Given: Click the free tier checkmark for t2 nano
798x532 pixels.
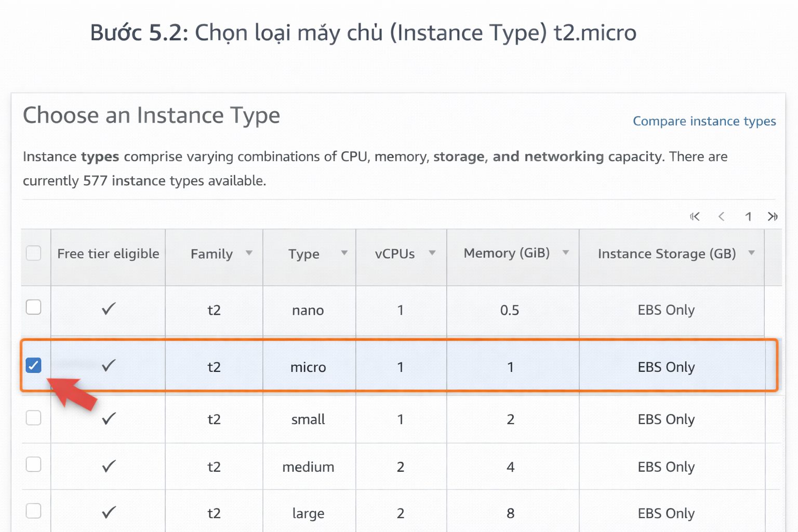Looking at the screenshot, I should tap(109, 309).
